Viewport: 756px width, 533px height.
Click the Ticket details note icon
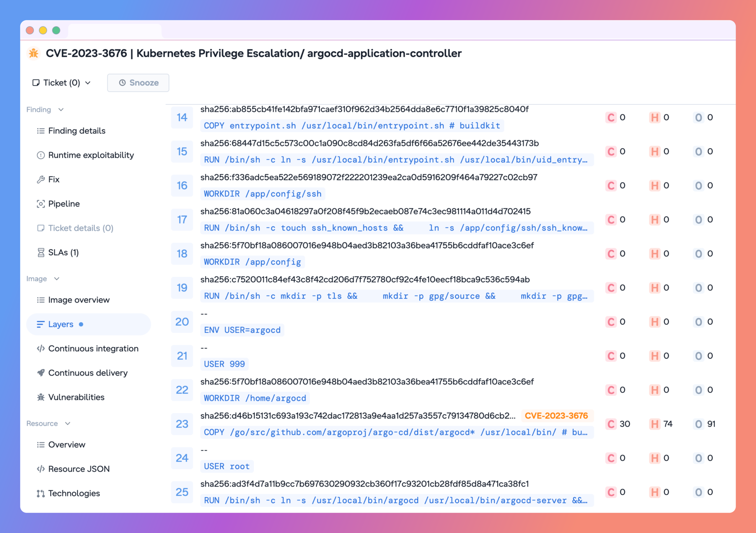point(40,228)
